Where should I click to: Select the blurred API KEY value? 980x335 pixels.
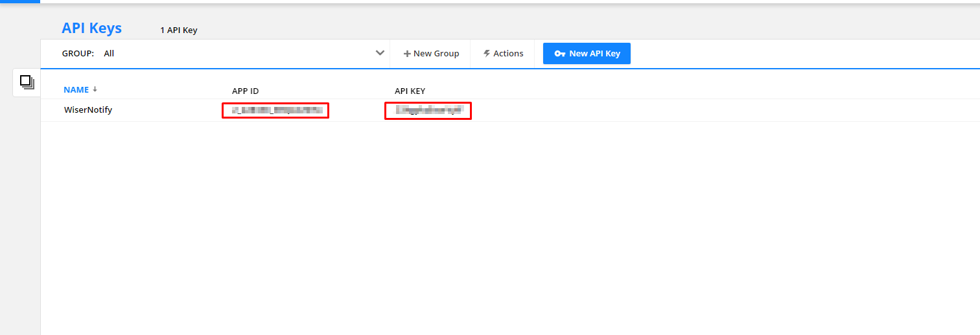point(428,111)
